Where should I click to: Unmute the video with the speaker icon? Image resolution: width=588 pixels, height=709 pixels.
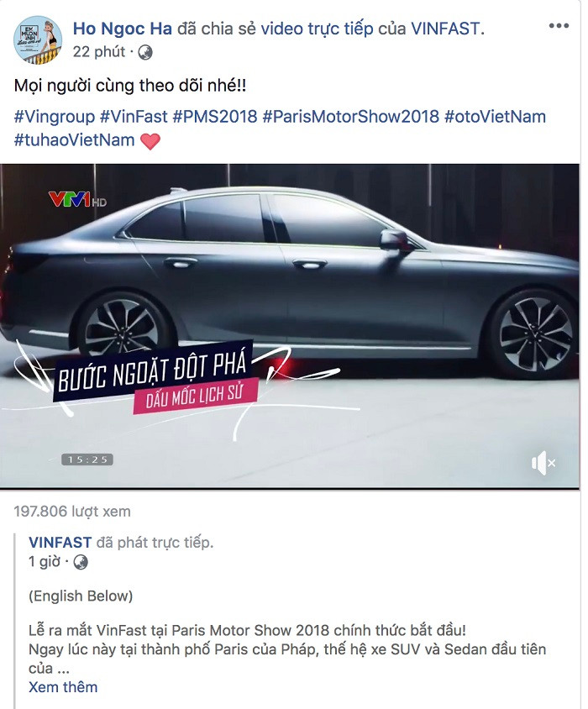(x=543, y=463)
